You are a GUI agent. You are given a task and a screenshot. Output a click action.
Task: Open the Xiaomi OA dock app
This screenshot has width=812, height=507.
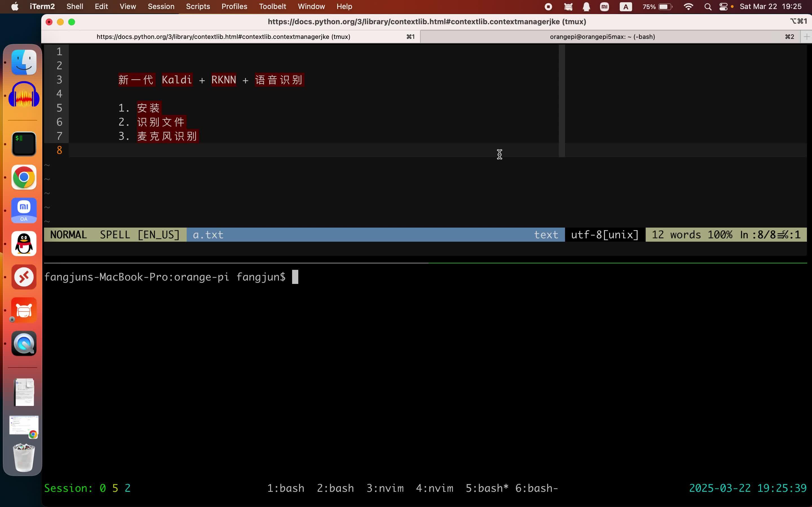click(24, 210)
